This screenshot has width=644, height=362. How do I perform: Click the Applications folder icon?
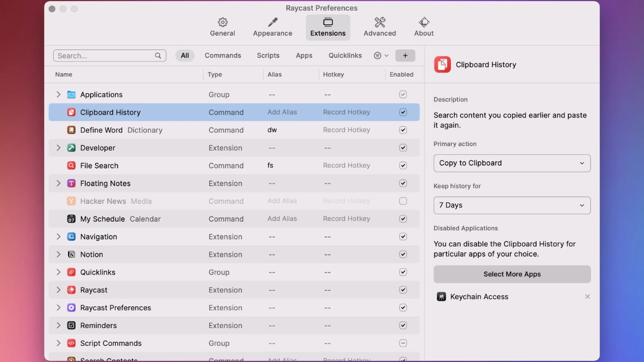(x=71, y=94)
